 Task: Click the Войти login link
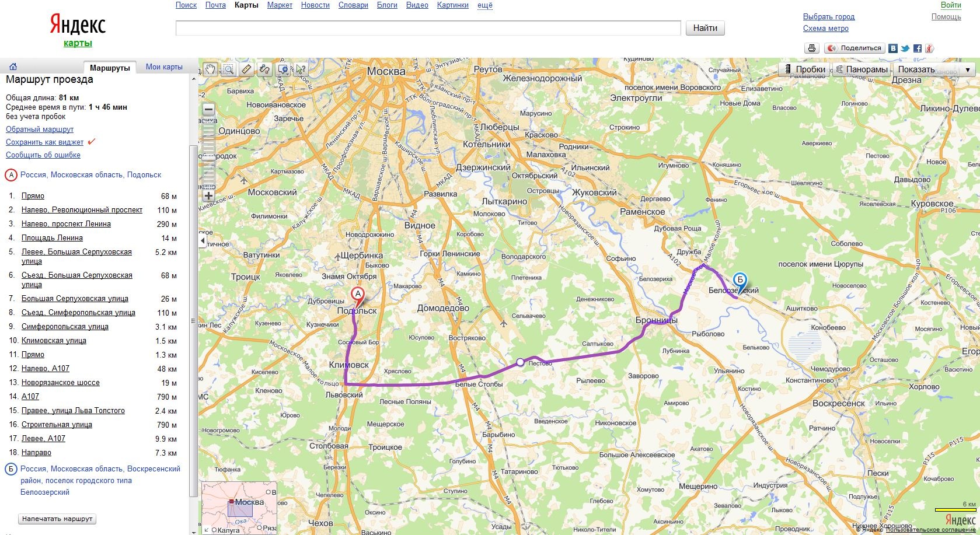951,5
